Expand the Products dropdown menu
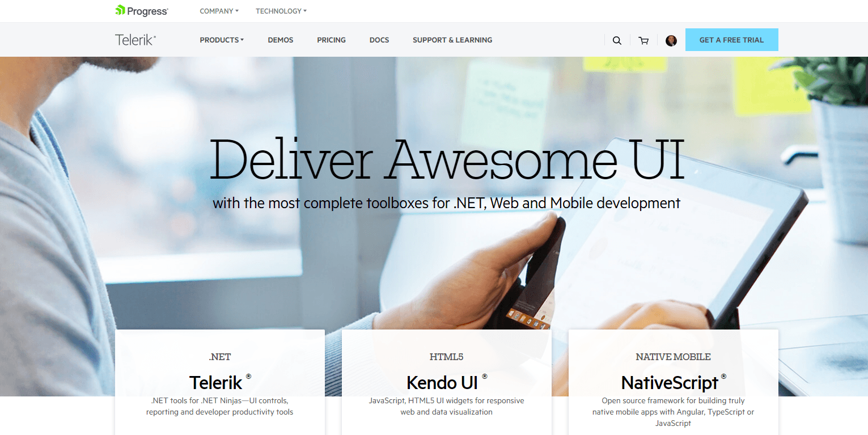The image size is (868, 435). (222, 40)
